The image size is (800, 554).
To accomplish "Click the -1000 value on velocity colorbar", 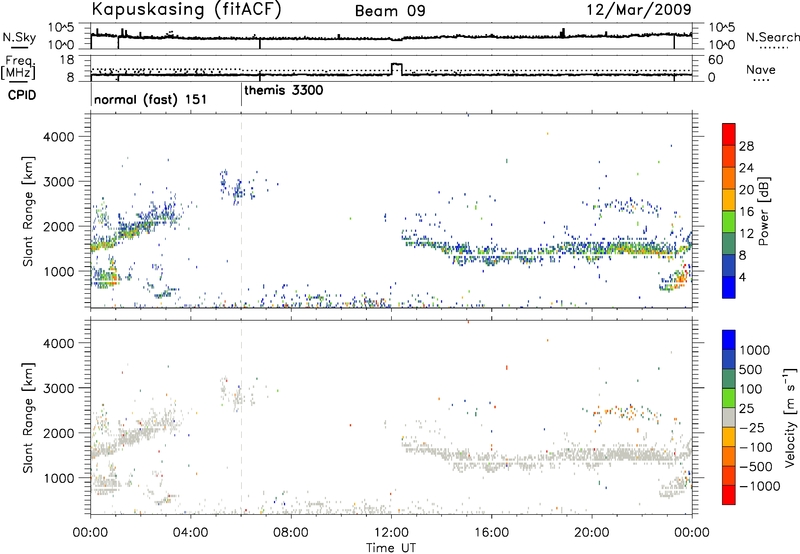I will click(x=759, y=486).
